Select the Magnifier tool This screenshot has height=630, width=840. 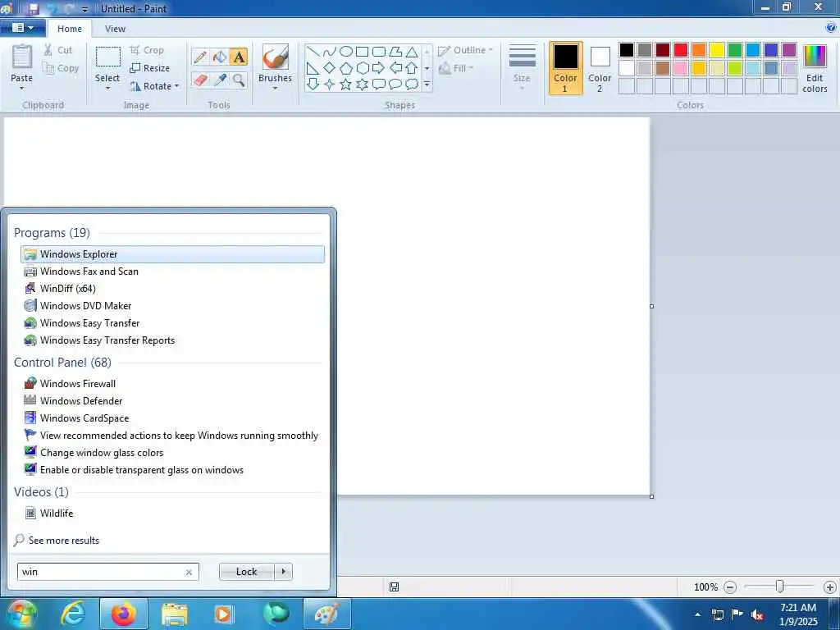[239, 80]
